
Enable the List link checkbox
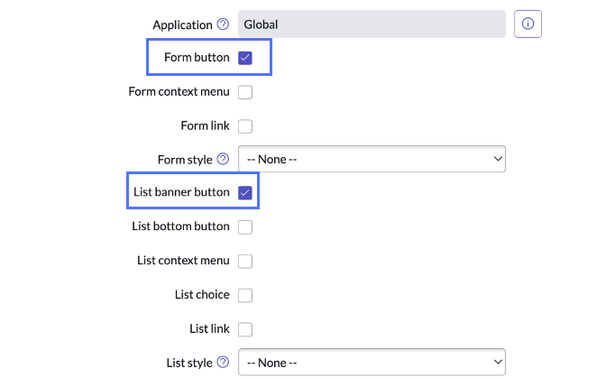tap(245, 329)
